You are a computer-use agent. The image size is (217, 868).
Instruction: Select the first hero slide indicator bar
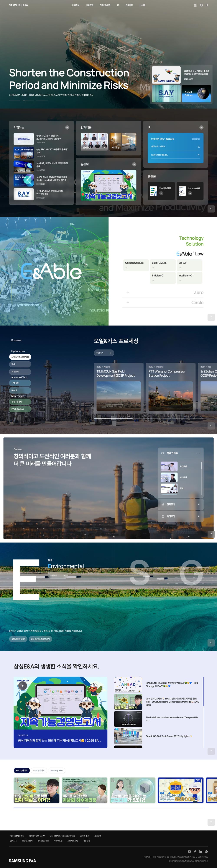(x=15, y=101)
